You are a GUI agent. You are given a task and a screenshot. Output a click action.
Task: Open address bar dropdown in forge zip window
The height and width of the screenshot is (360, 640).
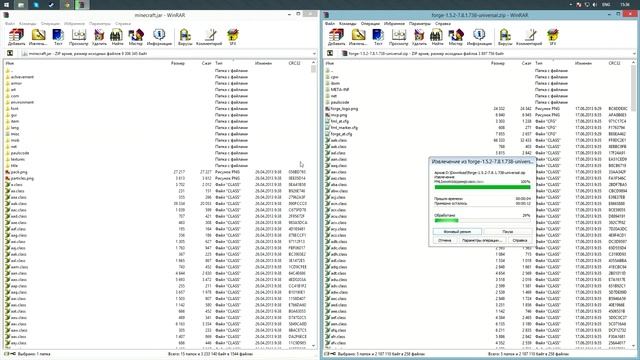634,53
